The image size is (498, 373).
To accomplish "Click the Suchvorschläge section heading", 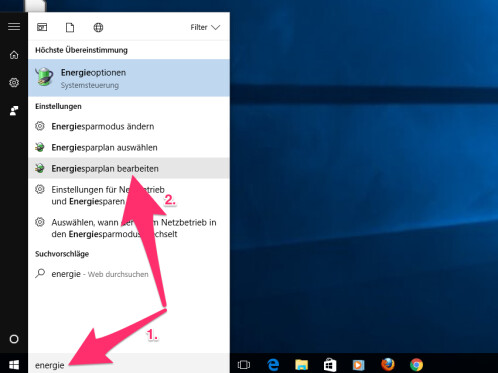I will point(62,254).
